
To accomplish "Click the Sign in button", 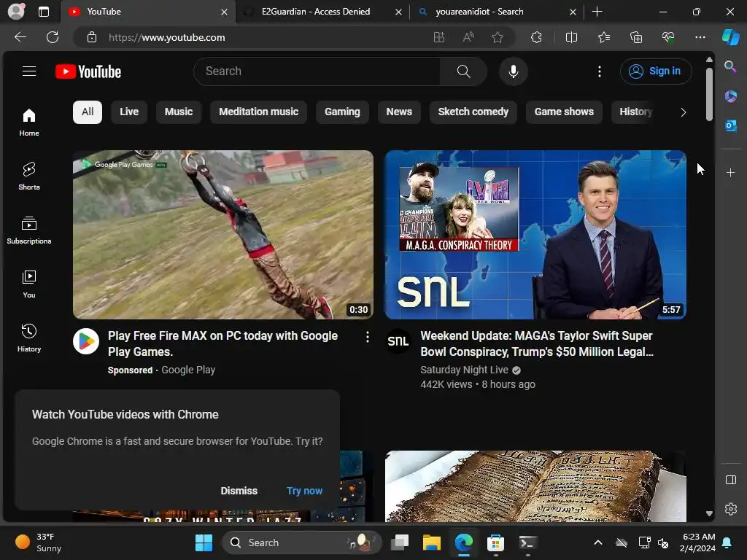I will (x=656, y=71).
